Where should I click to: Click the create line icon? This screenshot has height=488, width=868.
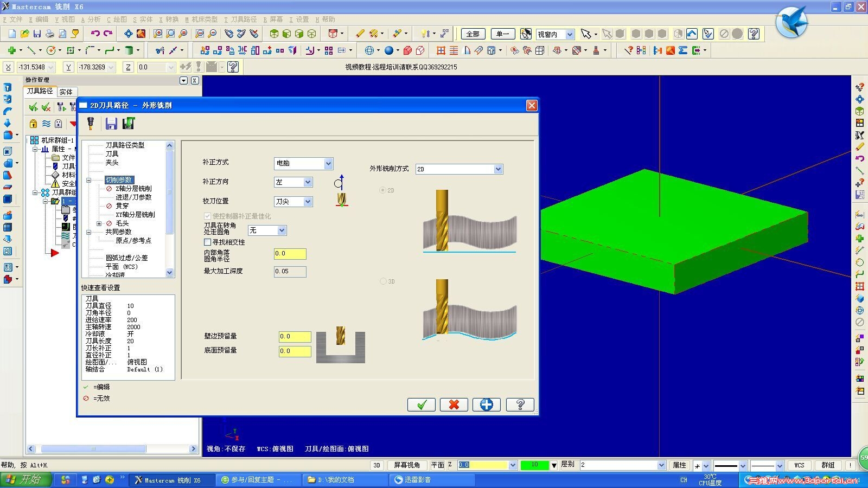coord(31,50)
